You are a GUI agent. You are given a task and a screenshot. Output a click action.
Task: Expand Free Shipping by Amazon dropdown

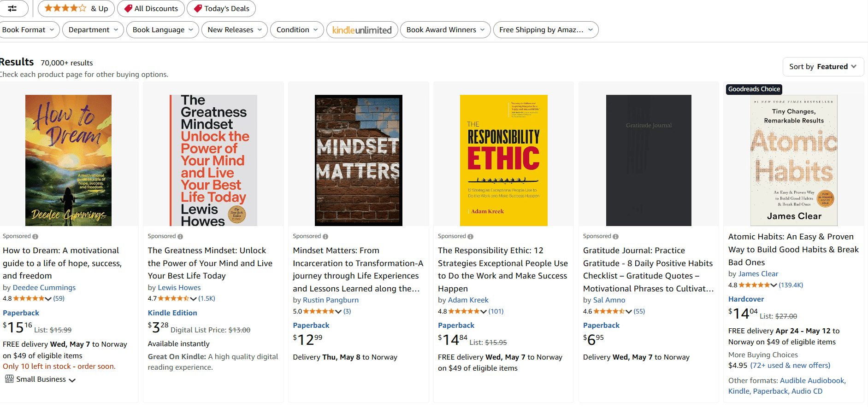[x=546, y=30]
